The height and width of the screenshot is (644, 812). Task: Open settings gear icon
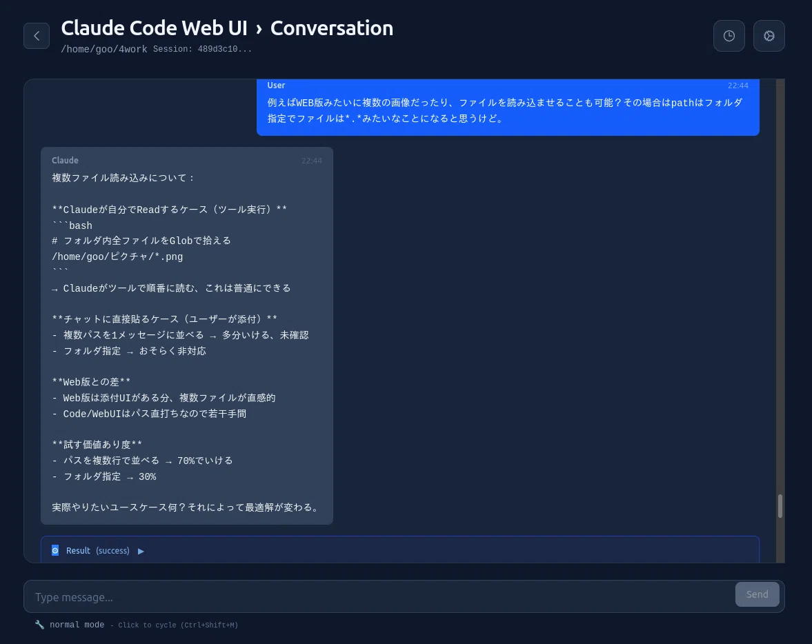click(769, 36)
